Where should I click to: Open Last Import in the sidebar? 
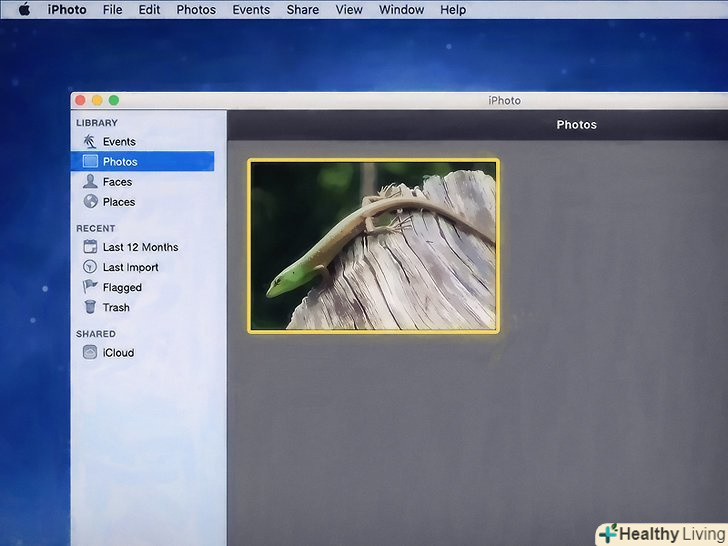(x=130, y=268)
